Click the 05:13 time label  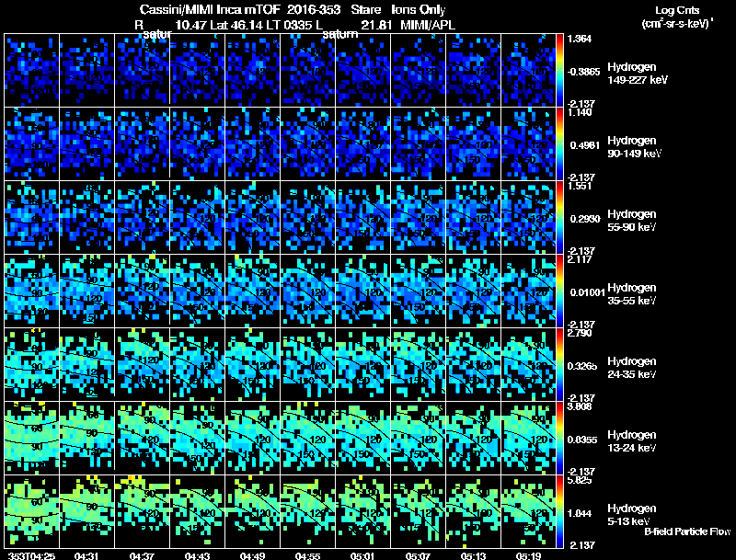[473, 555]
